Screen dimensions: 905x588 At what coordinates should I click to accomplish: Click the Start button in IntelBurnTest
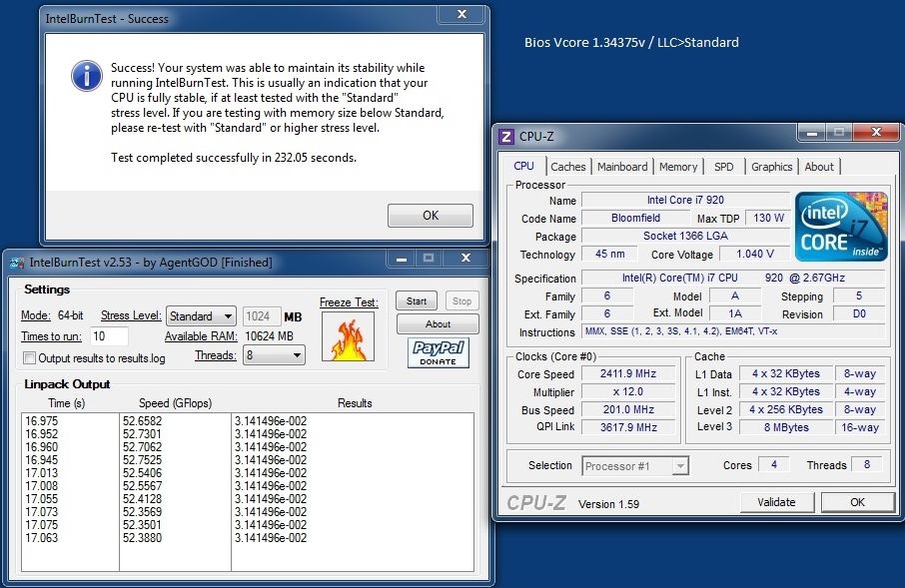[417, 301]
